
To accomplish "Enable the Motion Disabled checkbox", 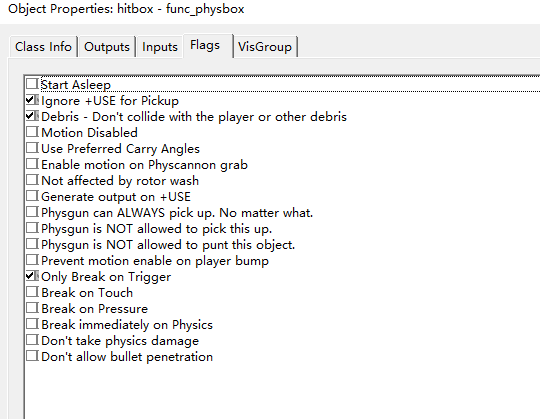I will (32, 132).
